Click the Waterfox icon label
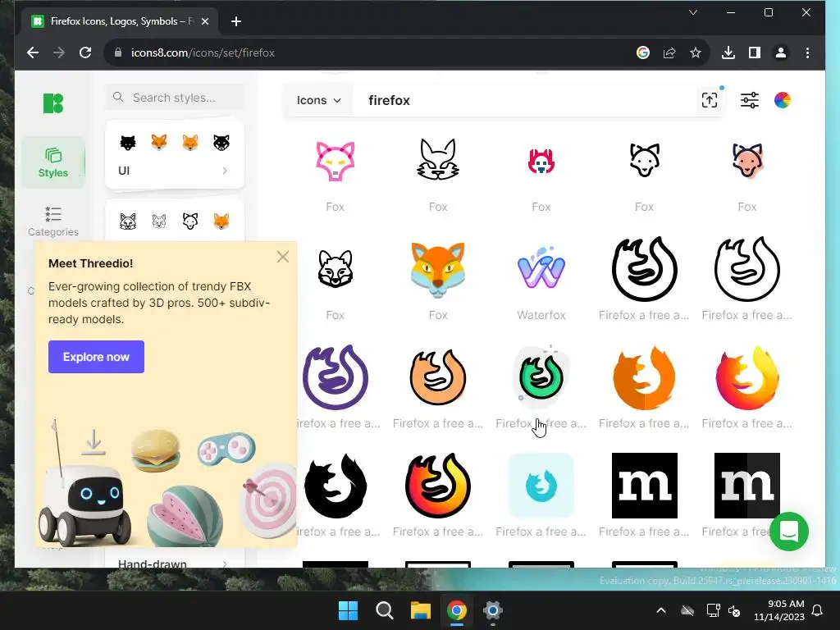The height and width of the screenshot is (630, 840). pos(541,315)
